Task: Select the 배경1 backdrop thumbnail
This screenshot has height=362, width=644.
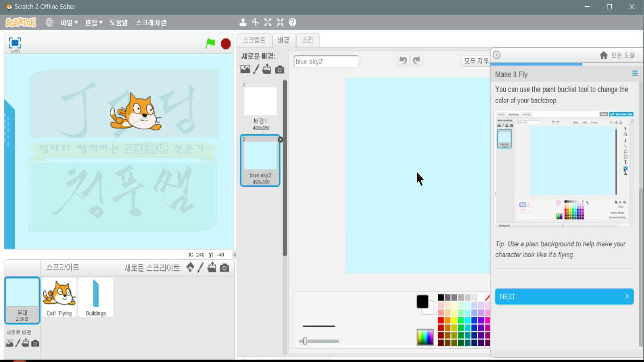Action: [x=260, y=107]
